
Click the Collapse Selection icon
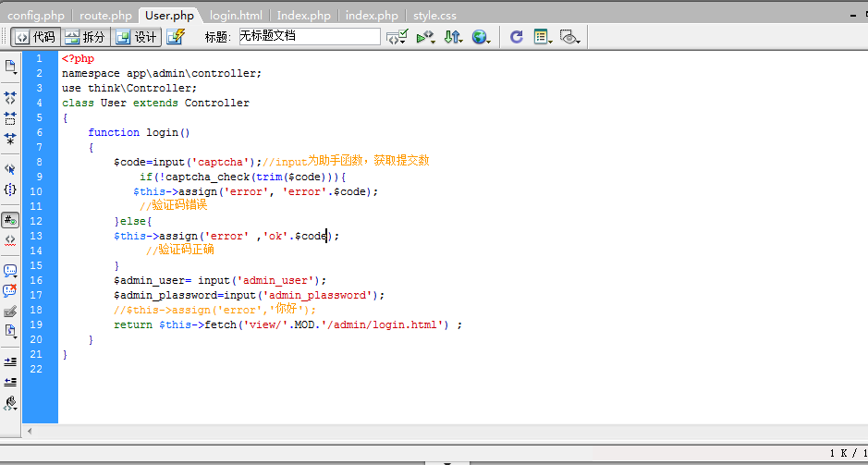pos(10,118)
